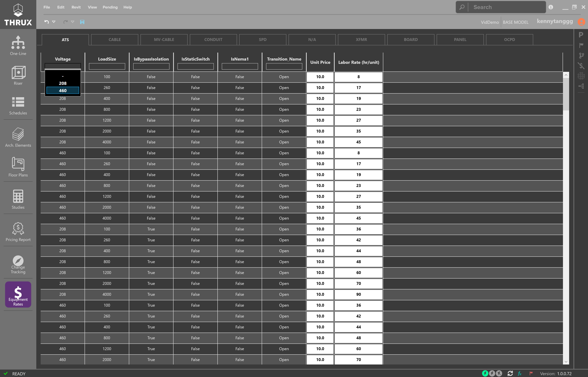Click the undo arrow icon

coord(46,22)
